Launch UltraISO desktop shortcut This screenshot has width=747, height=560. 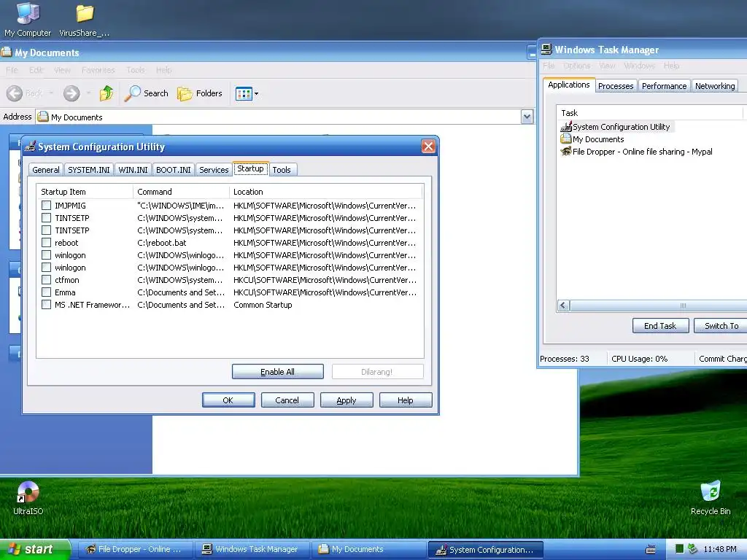28,497
